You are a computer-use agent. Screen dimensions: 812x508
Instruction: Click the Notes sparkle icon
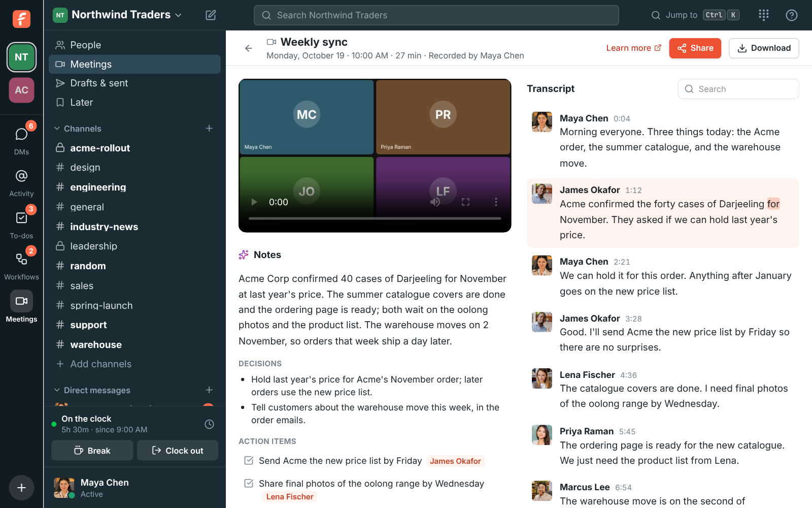tap(244, 255)
